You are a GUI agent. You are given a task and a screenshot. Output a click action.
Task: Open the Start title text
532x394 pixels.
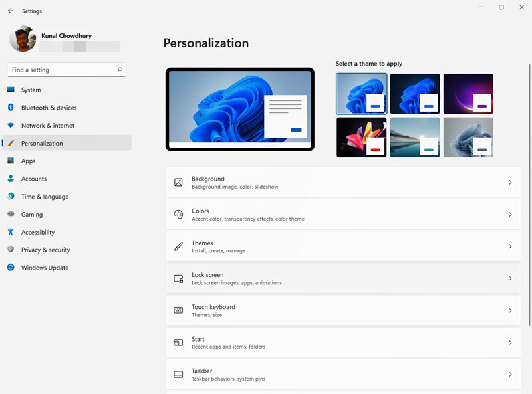[x=198, y=339]
